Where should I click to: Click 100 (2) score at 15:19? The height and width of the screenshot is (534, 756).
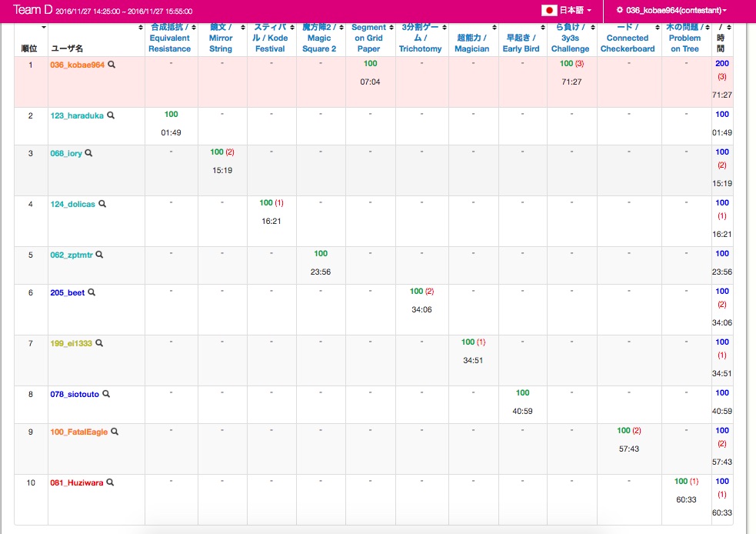(221, 152)
